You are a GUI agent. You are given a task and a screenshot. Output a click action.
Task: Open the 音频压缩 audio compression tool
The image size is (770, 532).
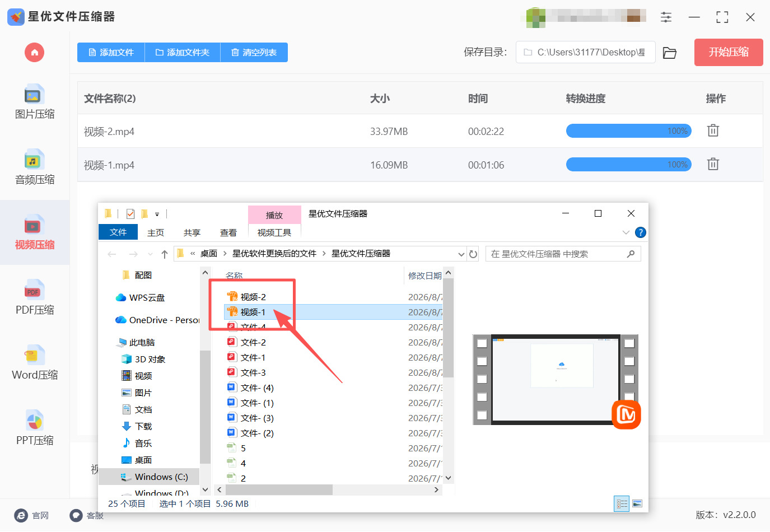pos(34,168)
